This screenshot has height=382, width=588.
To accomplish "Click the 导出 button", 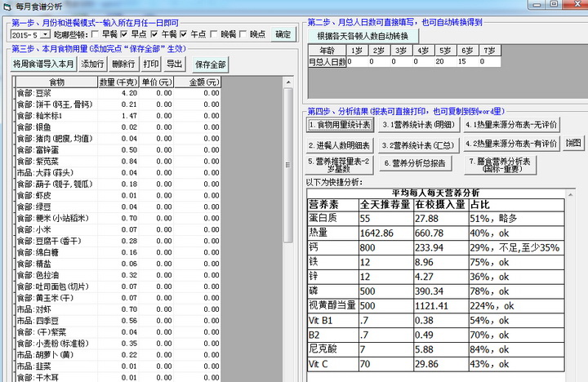I will tap(175, 64).
